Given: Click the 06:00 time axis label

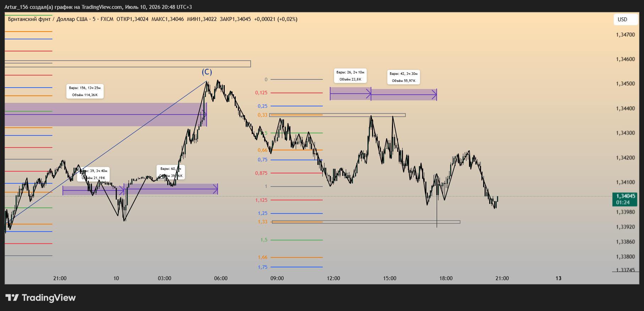Looking at the screenshot, I should 221,278.
